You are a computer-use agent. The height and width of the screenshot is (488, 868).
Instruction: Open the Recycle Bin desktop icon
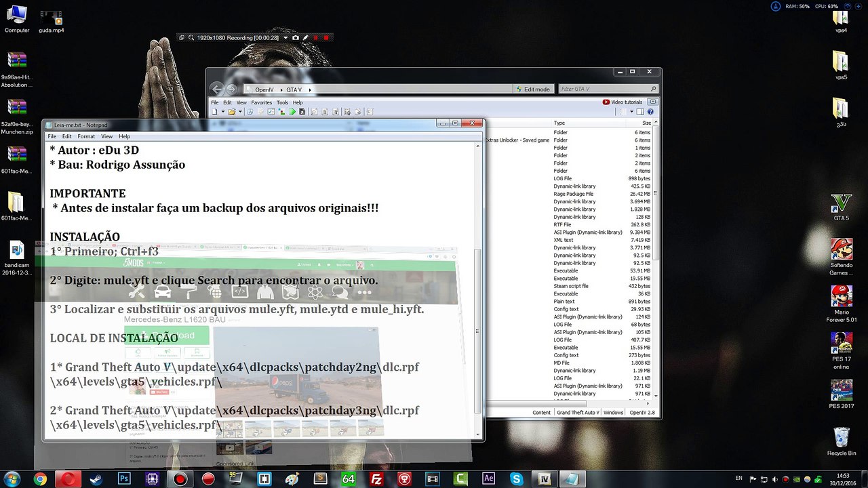[841, 441]
